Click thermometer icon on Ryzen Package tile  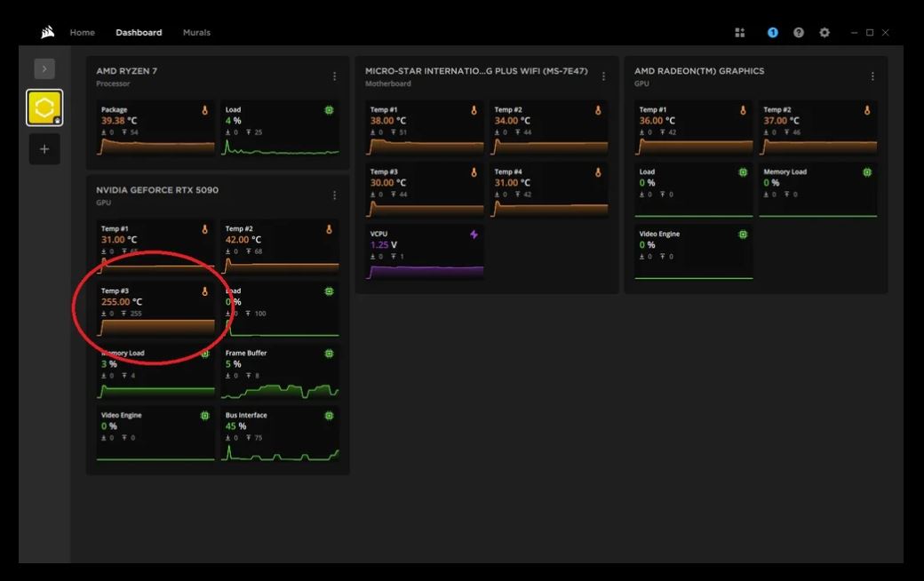[205, 110]
